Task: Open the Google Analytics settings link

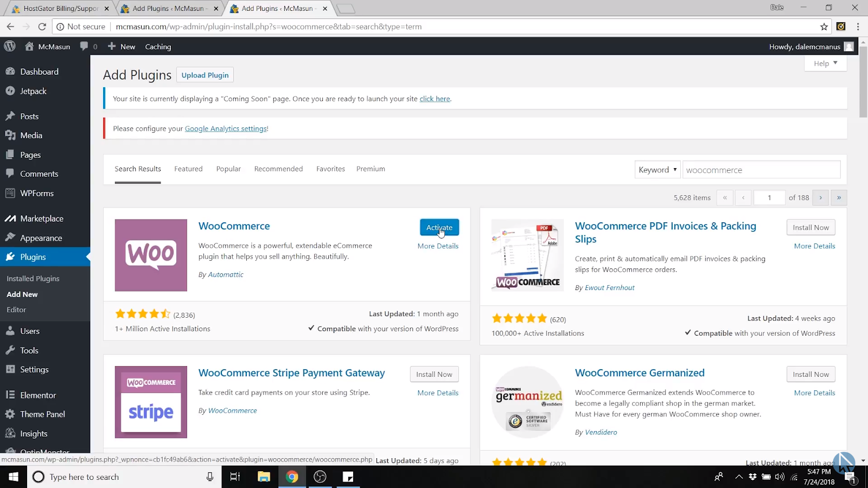Action: tap(226, 129)
